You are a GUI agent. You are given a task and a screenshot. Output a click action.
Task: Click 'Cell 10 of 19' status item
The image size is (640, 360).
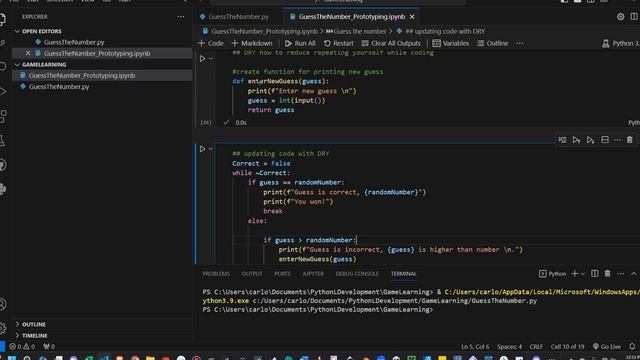point(567,347)
